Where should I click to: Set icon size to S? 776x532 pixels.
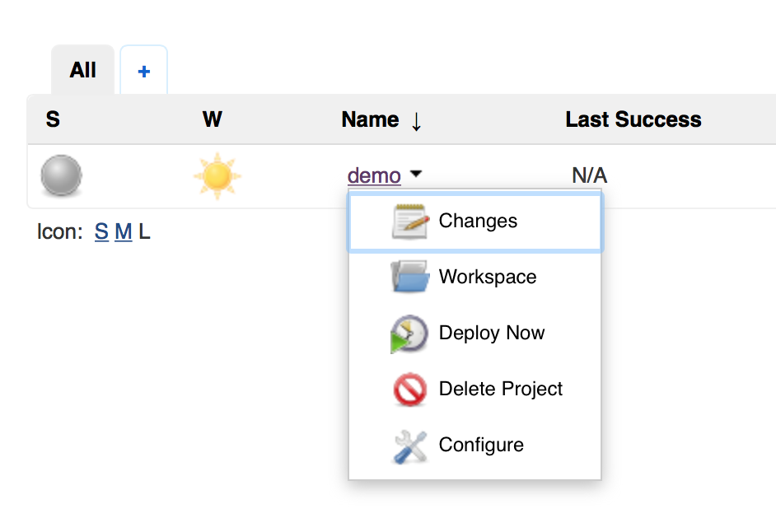(x=101, y=231)
